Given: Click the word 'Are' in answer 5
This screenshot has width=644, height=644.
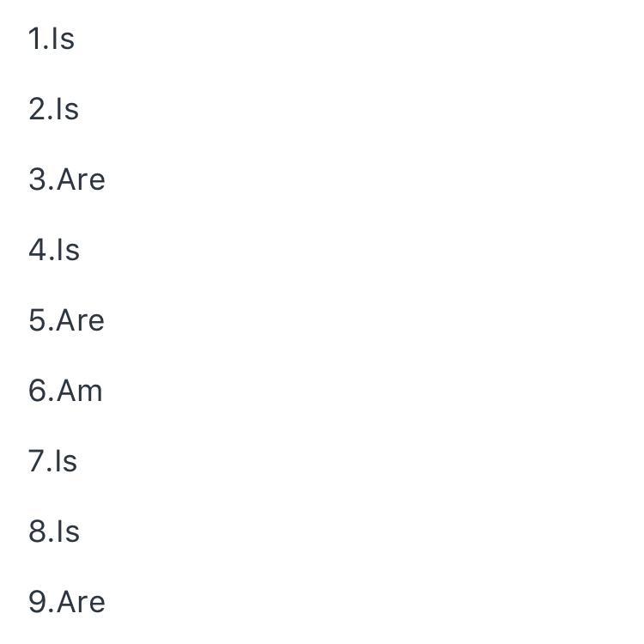Looking at the screenshot, I should coord(82,320).
